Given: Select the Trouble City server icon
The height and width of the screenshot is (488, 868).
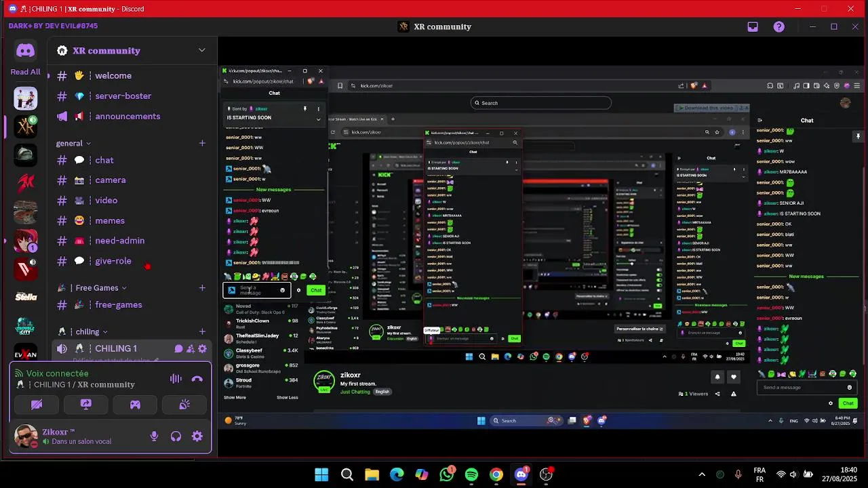Looking at the screenshot, I should tap(26, 326).
